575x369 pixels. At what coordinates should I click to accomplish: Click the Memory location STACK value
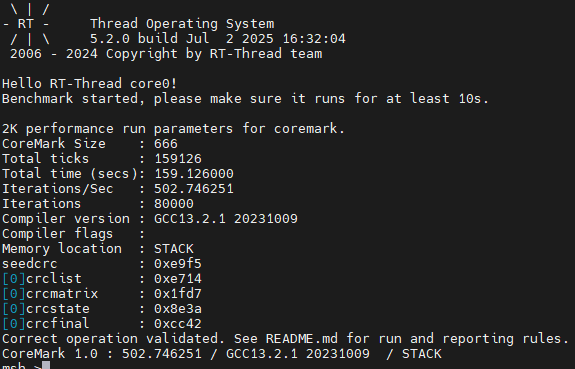pos(174,249)
